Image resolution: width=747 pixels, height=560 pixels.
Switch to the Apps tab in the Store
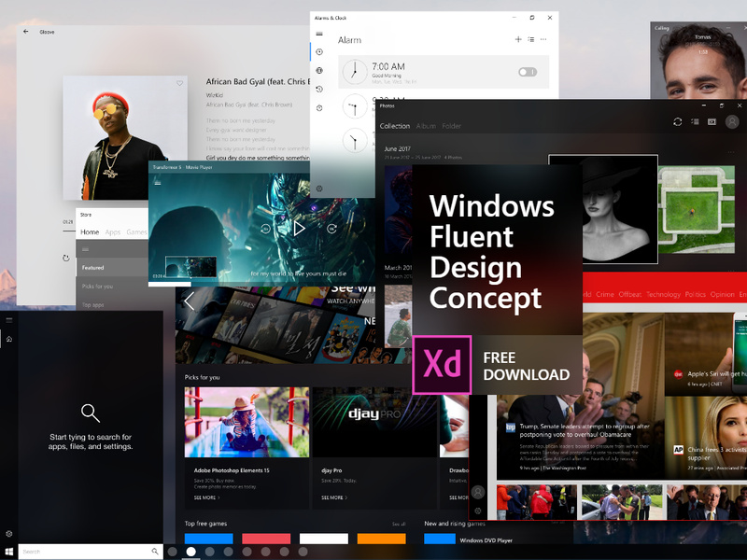(x=113, y=232)
